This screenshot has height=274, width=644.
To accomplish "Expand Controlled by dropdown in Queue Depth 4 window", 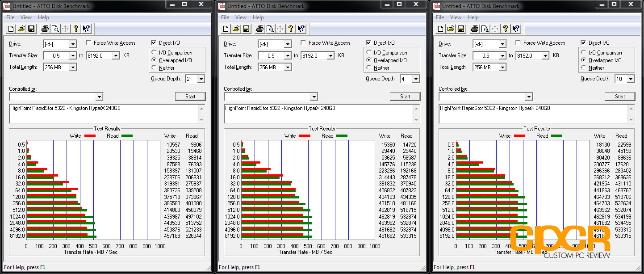I will [x=314, y=97].
